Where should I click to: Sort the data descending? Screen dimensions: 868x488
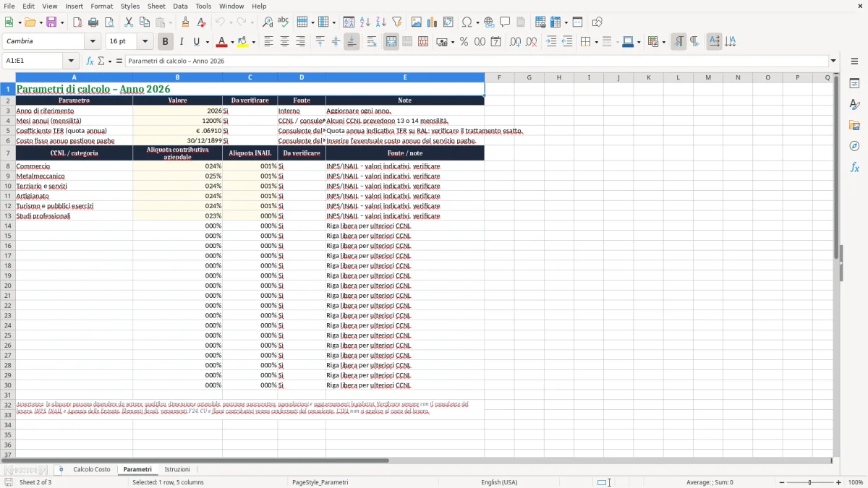(381, 22)
